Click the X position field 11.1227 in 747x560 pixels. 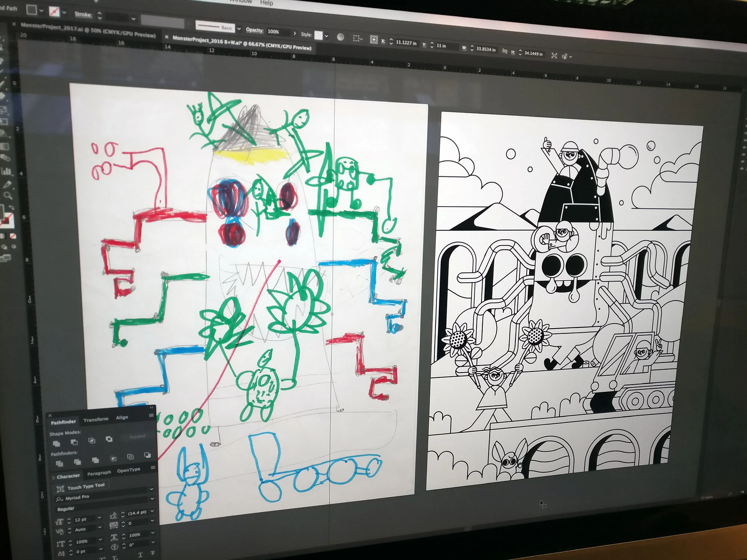pos(406,43)
